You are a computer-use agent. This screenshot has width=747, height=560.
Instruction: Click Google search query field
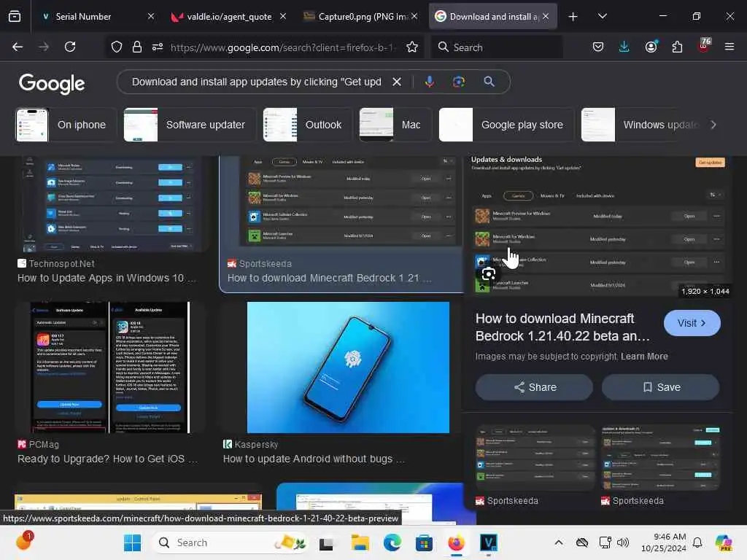[x=256, y=82]
